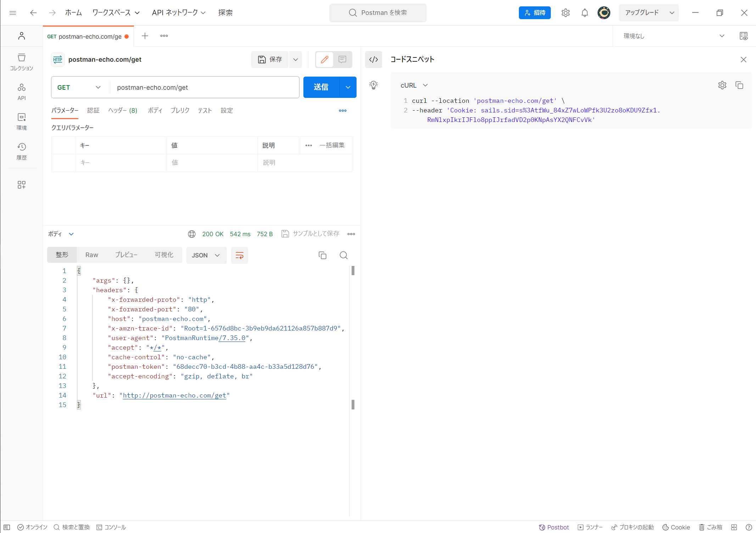Expand the JSON format dropdown

coord(206,255)
